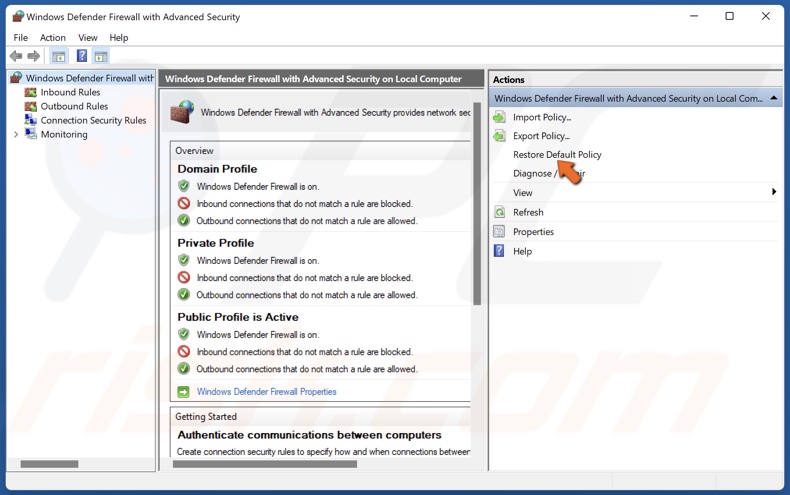Click the Monitoring icon in the tree
The height and width of the screenshot is (495, 790).
coord(31,134)
